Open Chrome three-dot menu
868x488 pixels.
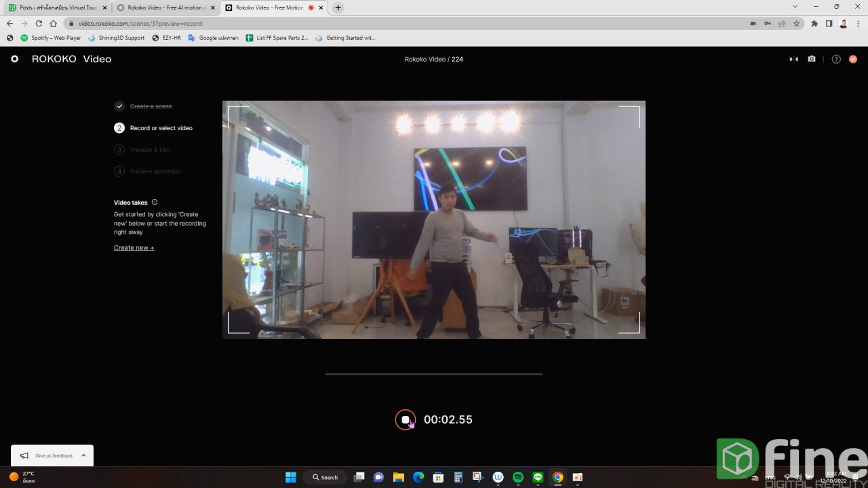858,23
